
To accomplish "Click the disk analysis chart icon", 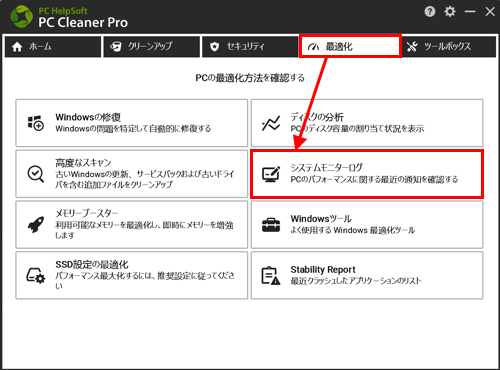I will point(271,123).
